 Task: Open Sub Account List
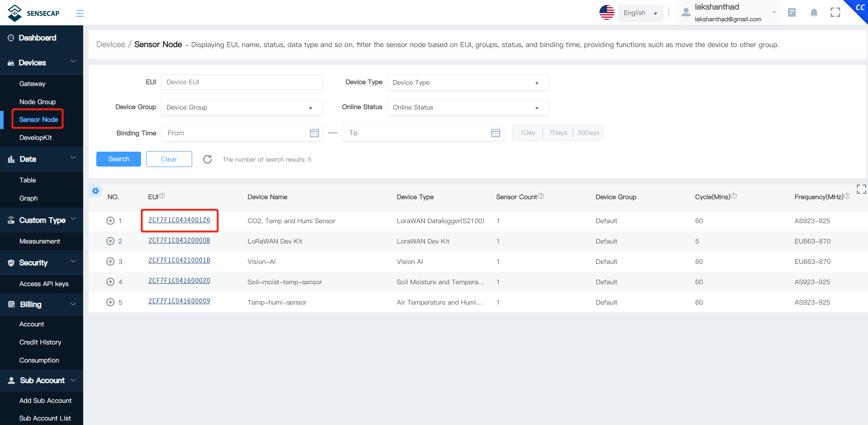(45, 418)
